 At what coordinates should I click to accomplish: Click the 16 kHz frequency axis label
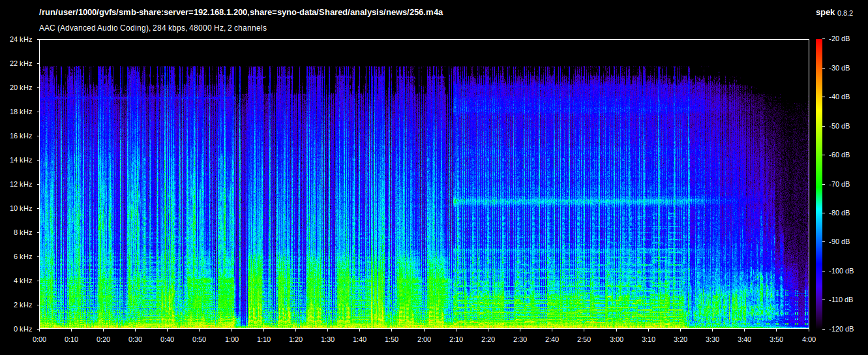tap(21, 136)
